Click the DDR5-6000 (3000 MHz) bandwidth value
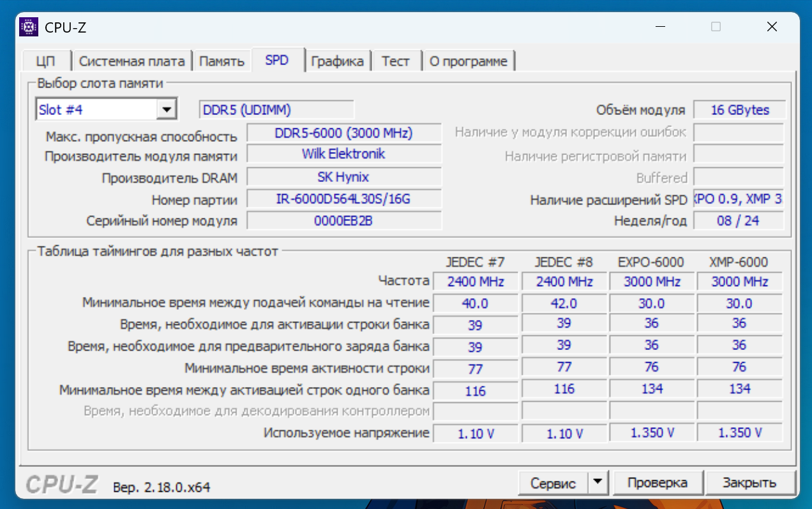This screenshot has width=812, height=509. coord(343,133)
